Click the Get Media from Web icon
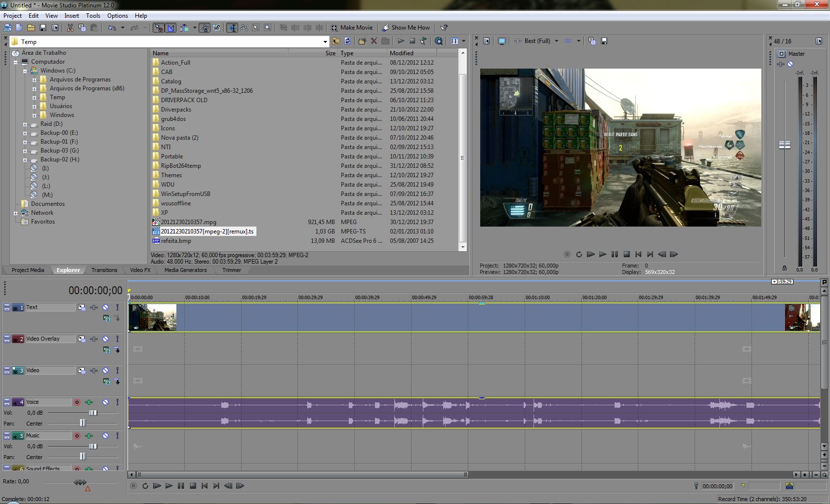The image size is (830, 504). pos(438,41)
